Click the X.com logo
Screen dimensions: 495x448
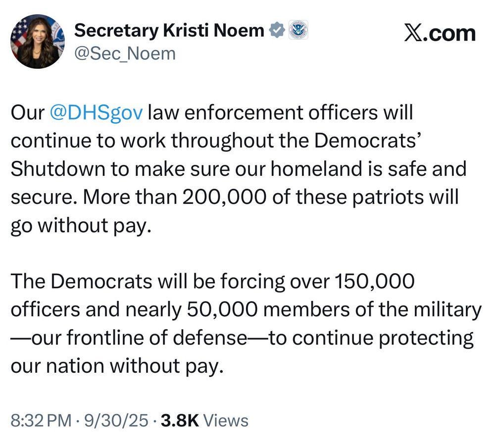440,33
